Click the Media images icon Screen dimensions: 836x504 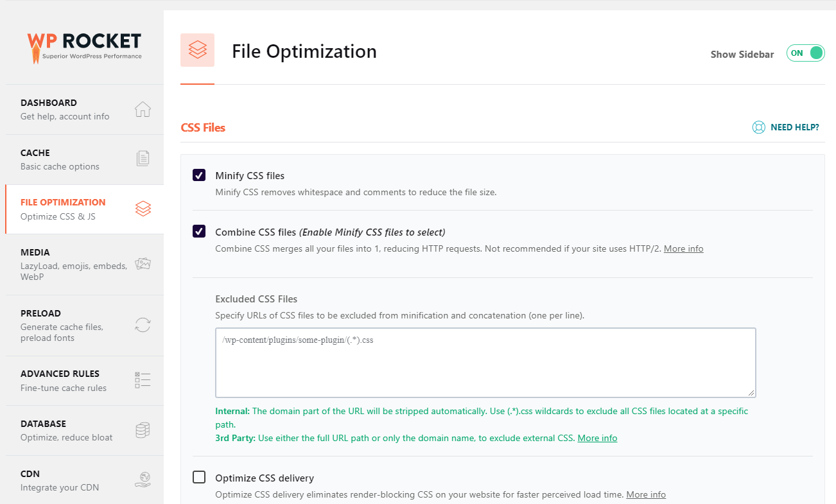click(143, 264)
